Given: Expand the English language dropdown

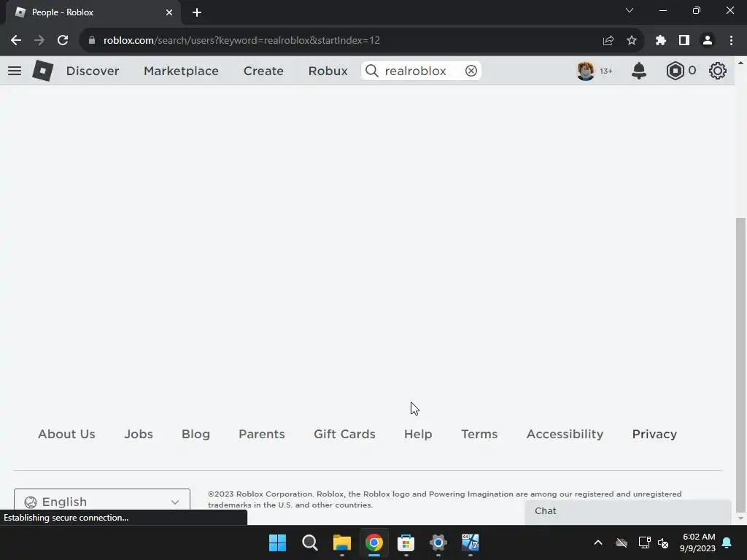Looking at the screenshot, I should [102, 502].
